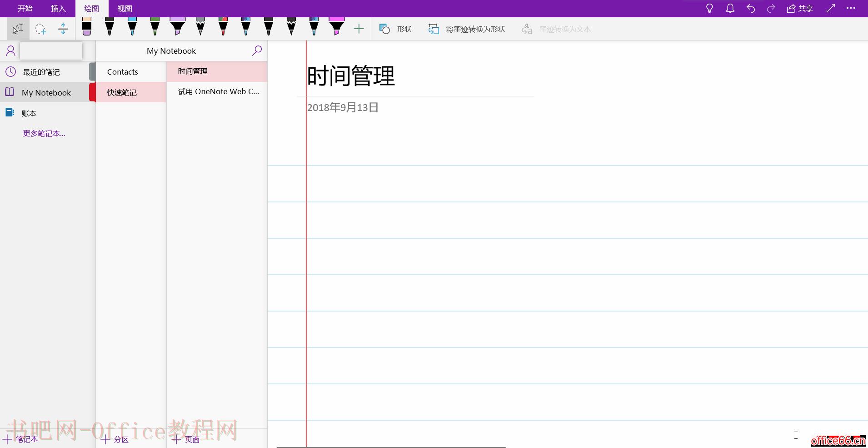
Task: Click Convert Ink to Shape
Action: pyautogui.click(x=467, y=29)
